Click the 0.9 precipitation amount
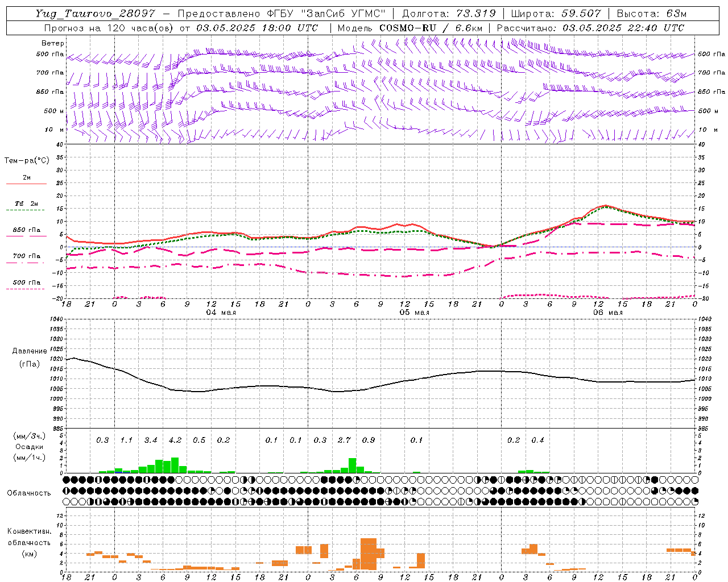This screenshot has height=582, width=728. [x=369, y=440]
